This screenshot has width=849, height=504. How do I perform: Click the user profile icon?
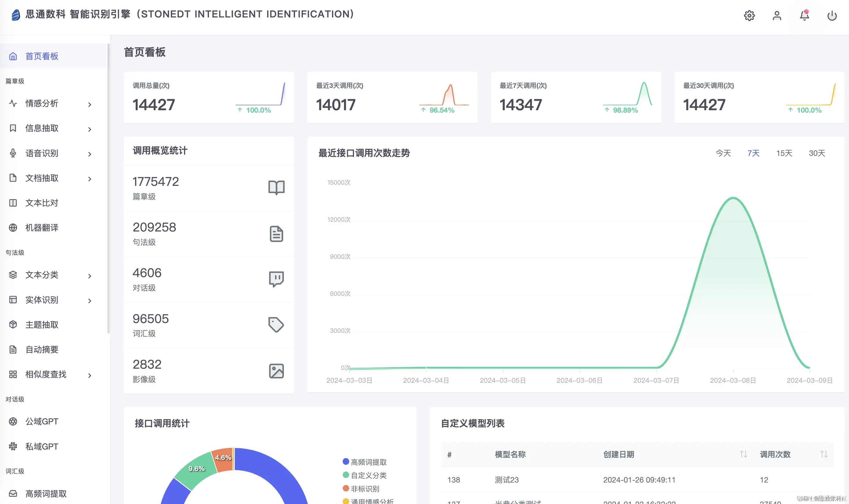pyautogui.click(x=777, y=16)
